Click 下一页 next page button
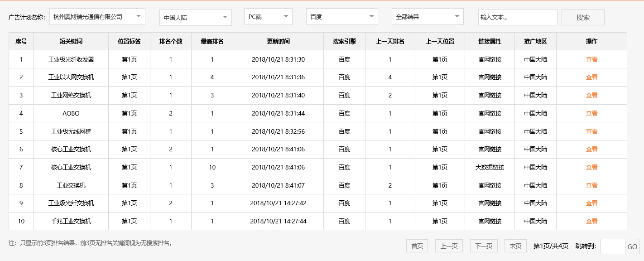644x261 pixels. pyautogui.click(x=483, y=246)
